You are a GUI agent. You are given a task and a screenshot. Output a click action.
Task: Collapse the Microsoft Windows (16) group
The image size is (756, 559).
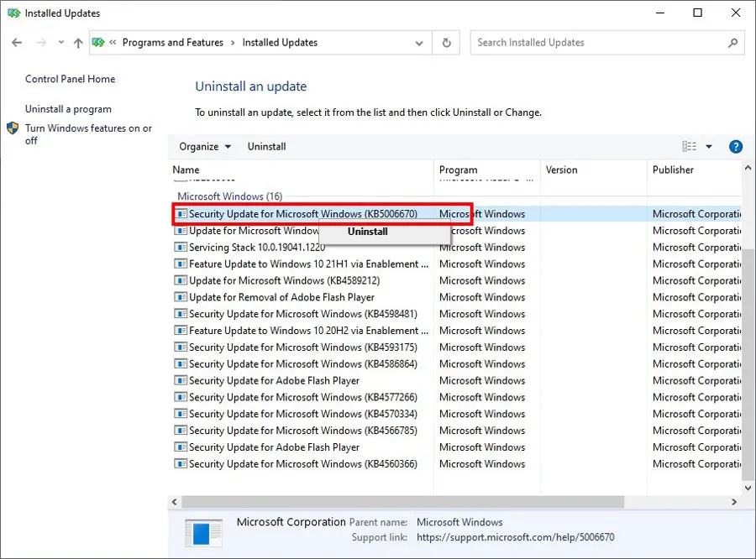[230, 196]
